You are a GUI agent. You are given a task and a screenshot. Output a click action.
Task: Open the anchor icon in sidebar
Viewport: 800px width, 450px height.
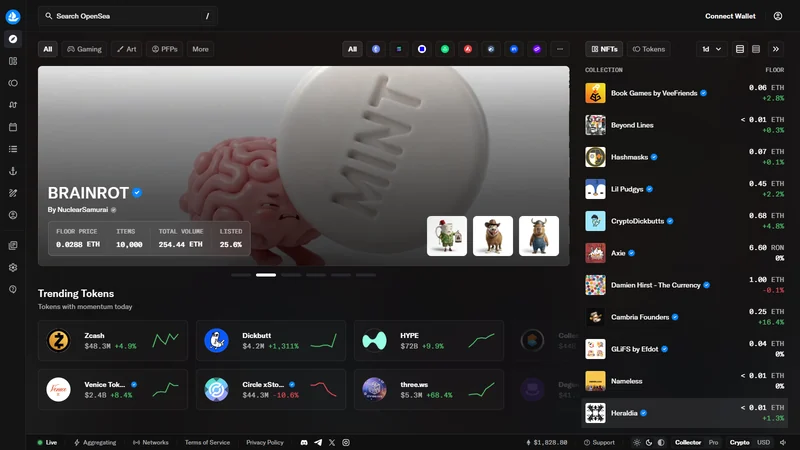point(13,171)
